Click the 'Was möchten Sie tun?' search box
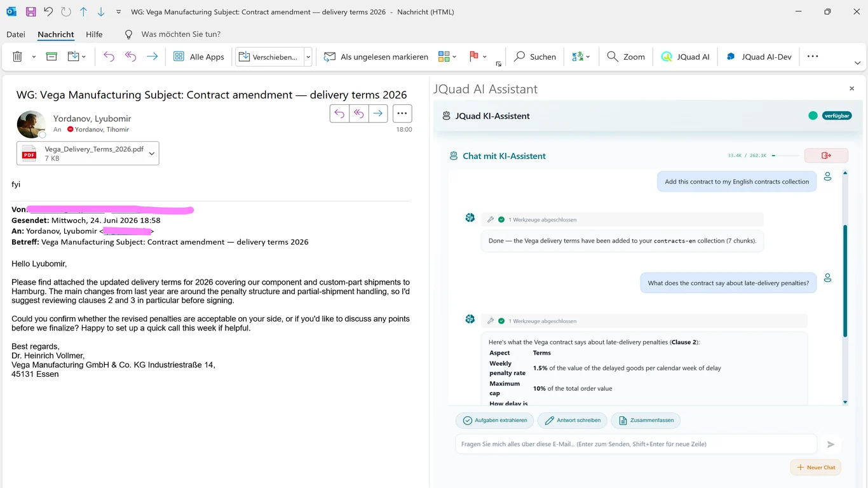This screenshot has height=488, width=868. click(x=180, y=34)
